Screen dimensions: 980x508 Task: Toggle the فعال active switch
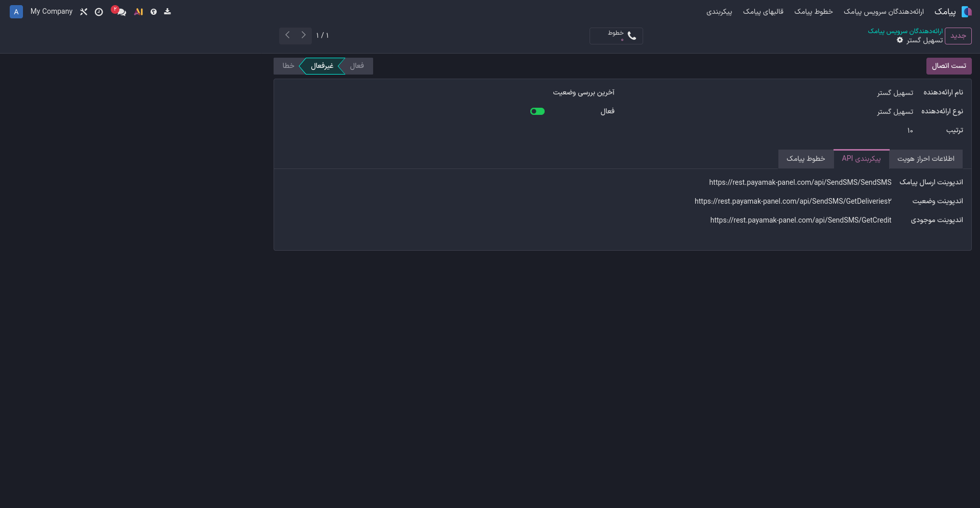click(x=537, y=111)
